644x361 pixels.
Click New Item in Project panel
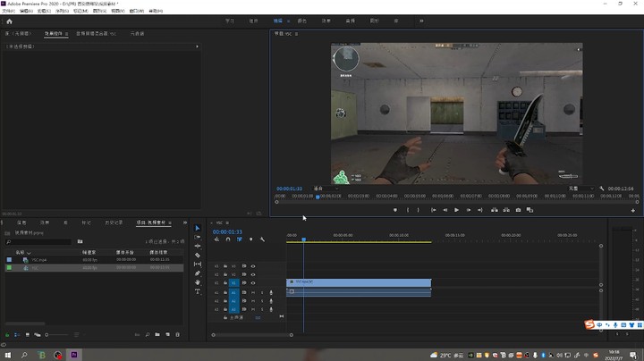tap(167, 335)
